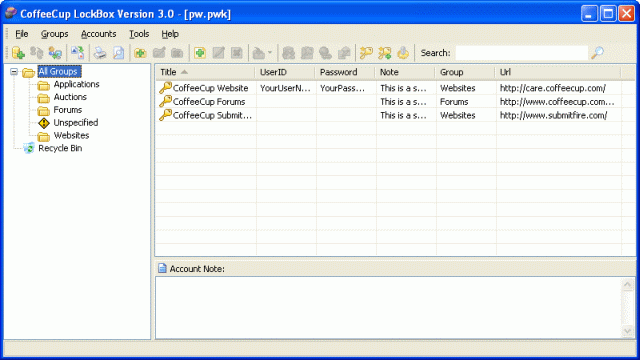Click the new password file toolbar icon
This screenshot has height=360, width=640.
tap(18, 53)
